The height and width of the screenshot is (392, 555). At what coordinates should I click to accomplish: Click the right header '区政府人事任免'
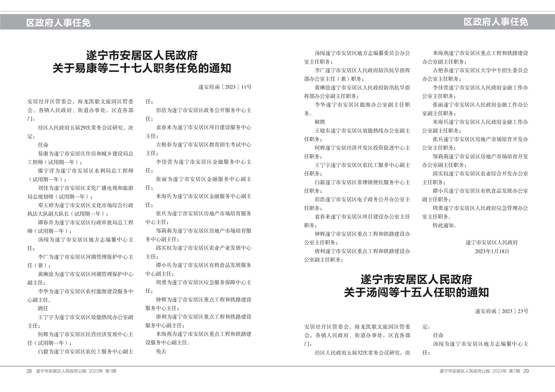(496, 22)
